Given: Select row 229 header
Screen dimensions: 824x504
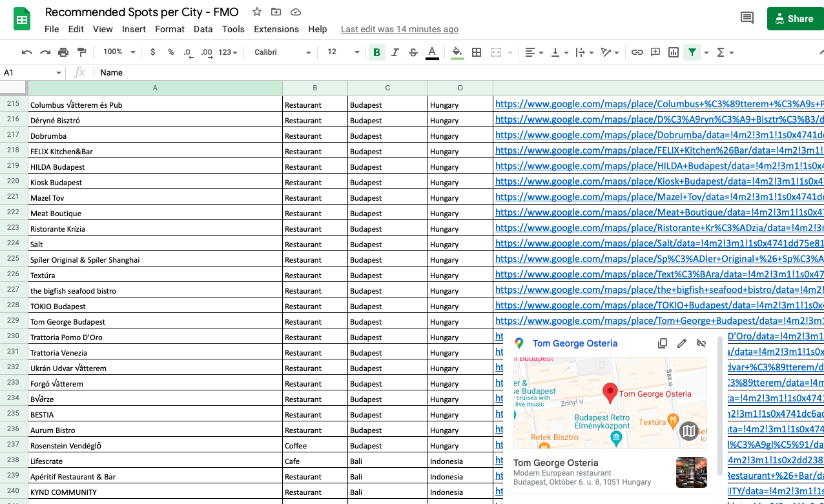Looking at the screenshot, I should 13,321.
